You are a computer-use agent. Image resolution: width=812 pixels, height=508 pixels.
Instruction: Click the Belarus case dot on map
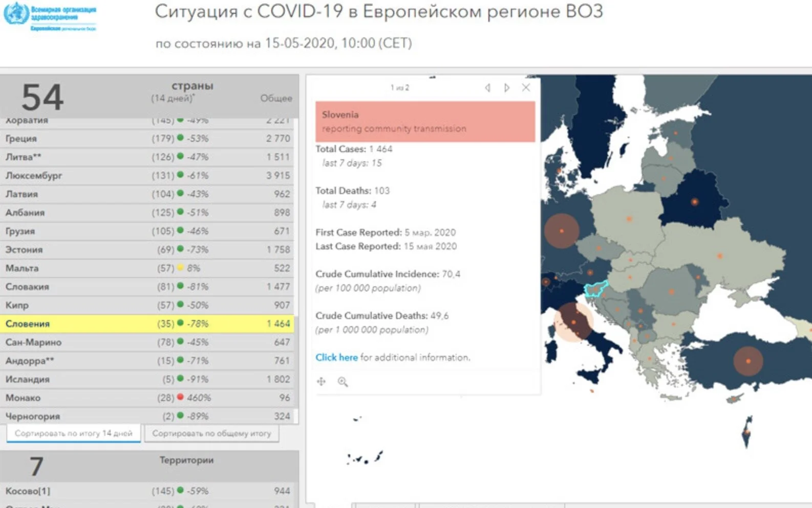[695, 202]
